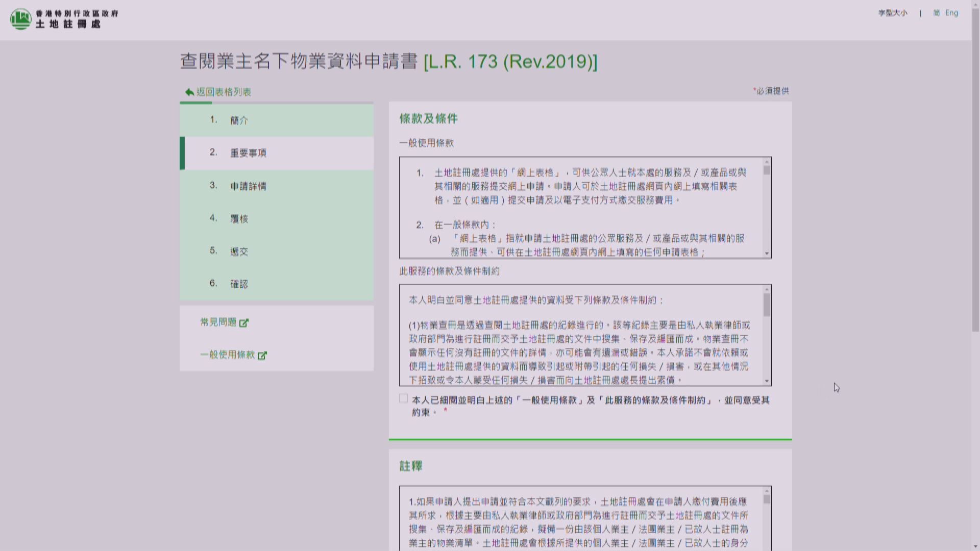Open 返回表格列表 link
The width and height of the screenshot is (980, 551).
click(x=224, y=92)
